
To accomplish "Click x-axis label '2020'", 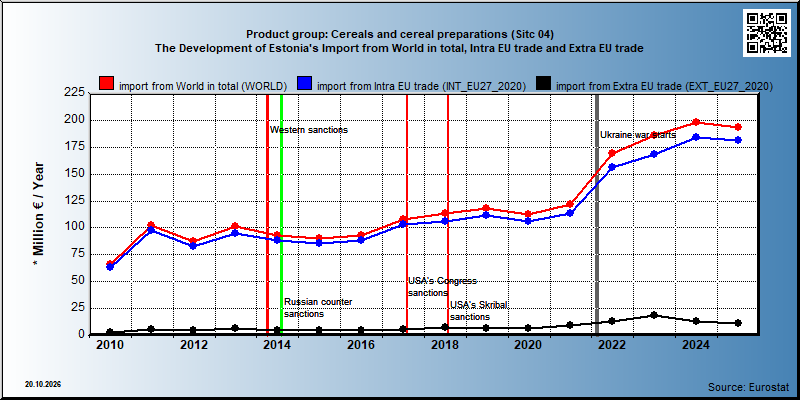I will pyautogui.click(x=528, y=345).
